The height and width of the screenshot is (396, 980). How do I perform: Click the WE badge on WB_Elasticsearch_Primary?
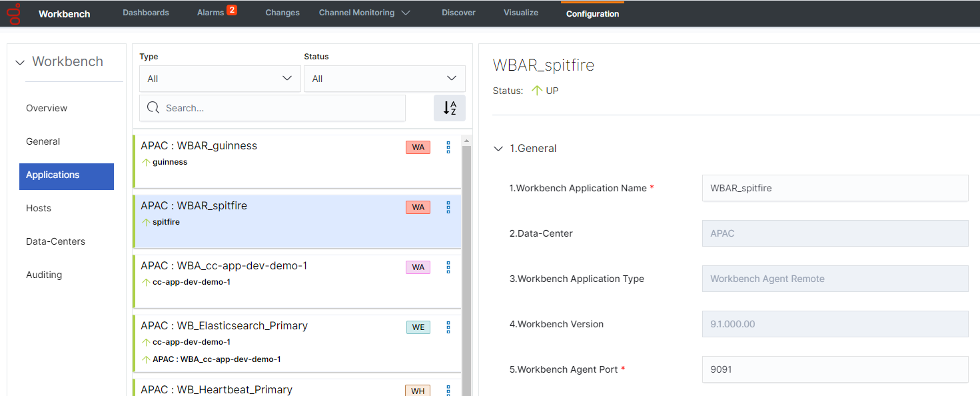point(418,327)
